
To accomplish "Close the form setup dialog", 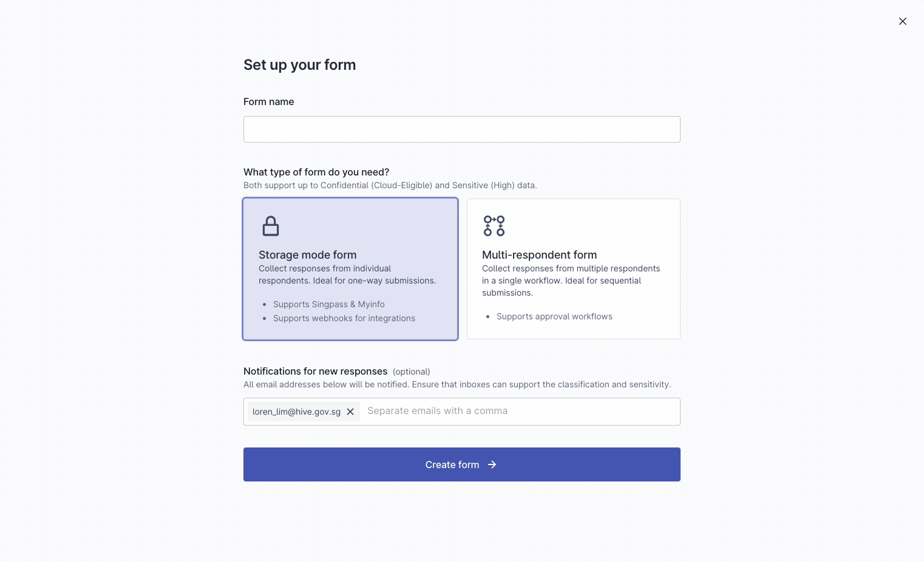I will pyautogui.click(x=903, y=21).
